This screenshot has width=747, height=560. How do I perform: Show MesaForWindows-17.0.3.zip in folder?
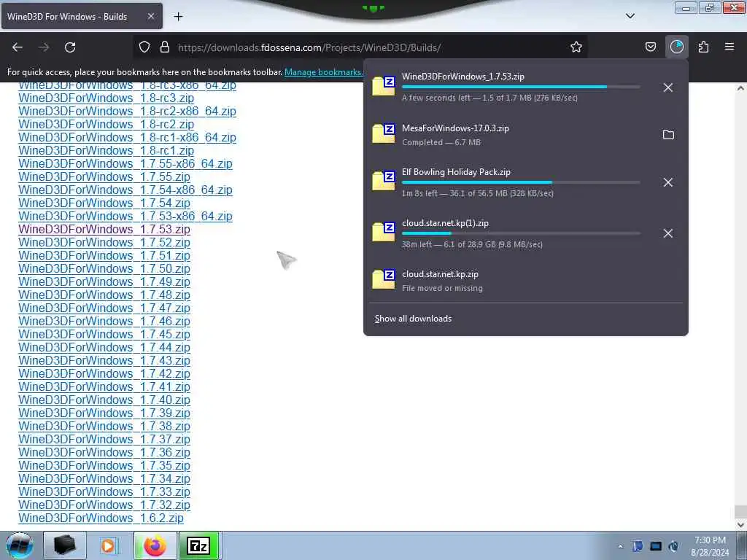(668, 135)
